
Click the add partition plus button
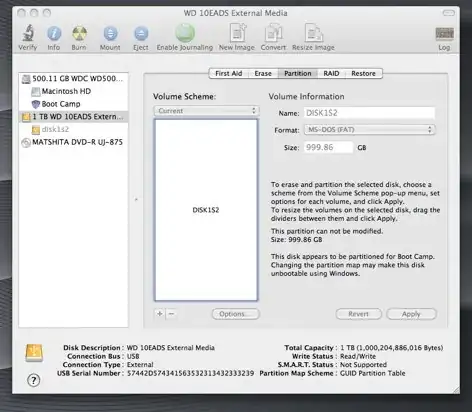pos(160,314)
